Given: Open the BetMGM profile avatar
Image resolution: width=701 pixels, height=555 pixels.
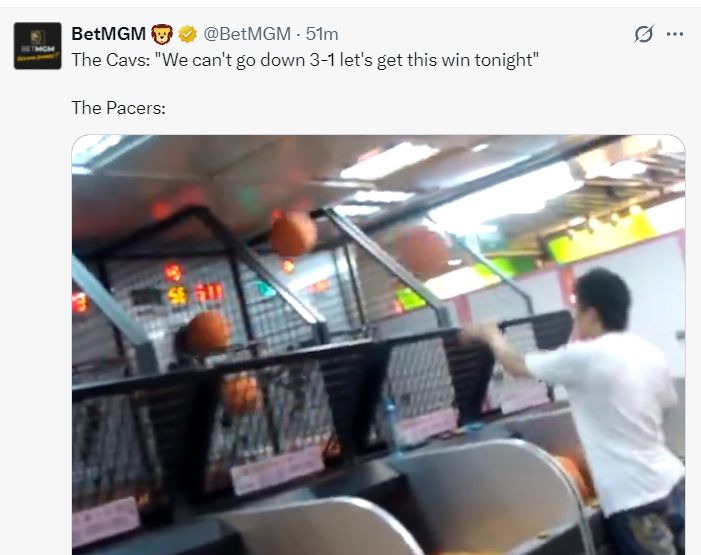Looking at the screenshot, I should click(38, 46).
